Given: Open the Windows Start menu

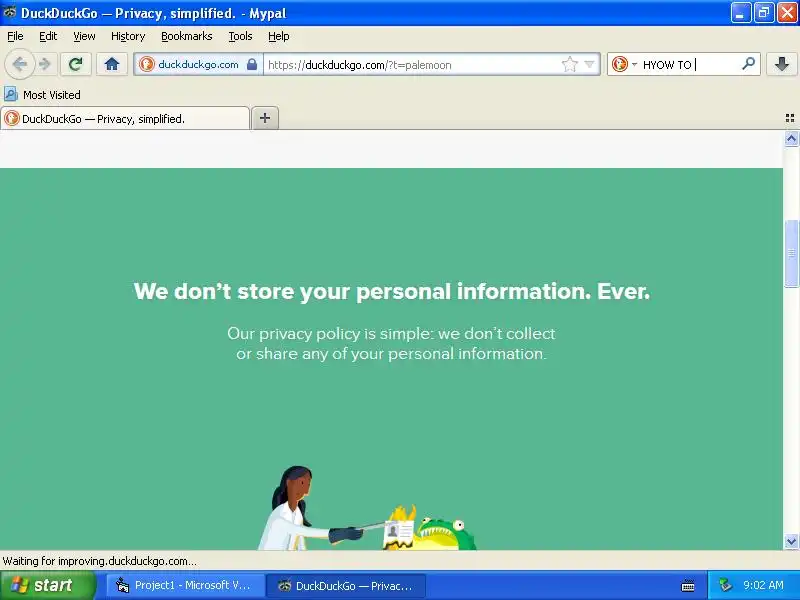Looking at the screenshot, I should pos(48,585).
